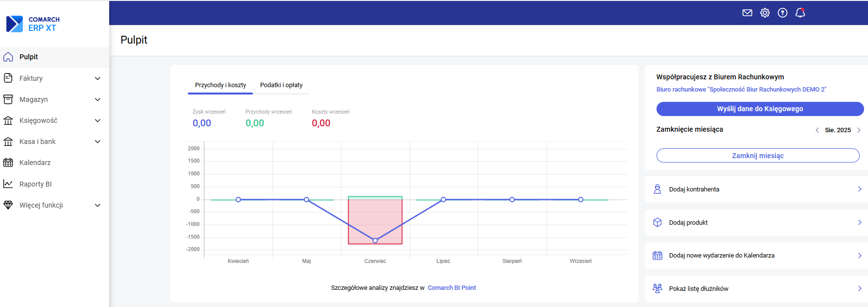The width and height of the screenshot is (868, 307).
Task: Open Więcej funkcji menu item
Action: [x=54, y=205]
